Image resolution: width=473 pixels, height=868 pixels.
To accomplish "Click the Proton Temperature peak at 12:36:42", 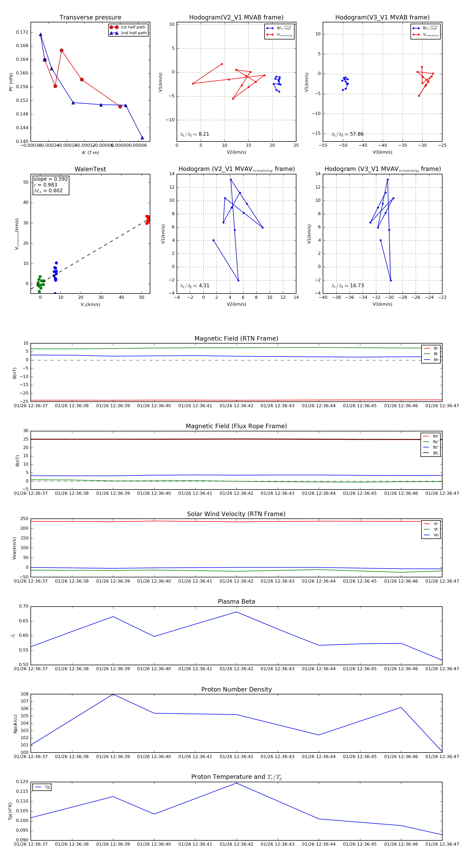I will (x=236, y=783).
